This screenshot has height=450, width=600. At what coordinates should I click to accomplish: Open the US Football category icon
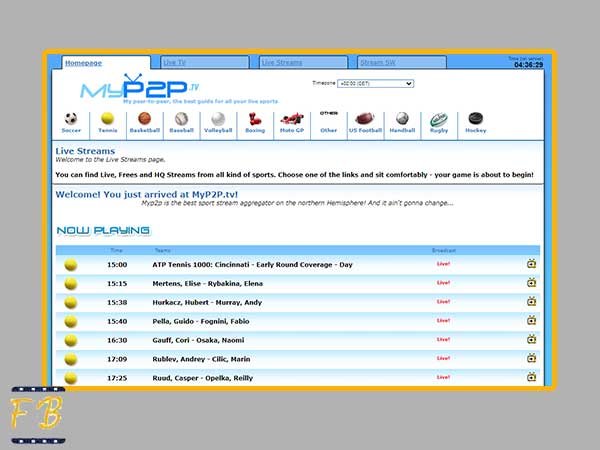(x=365, y=119)
